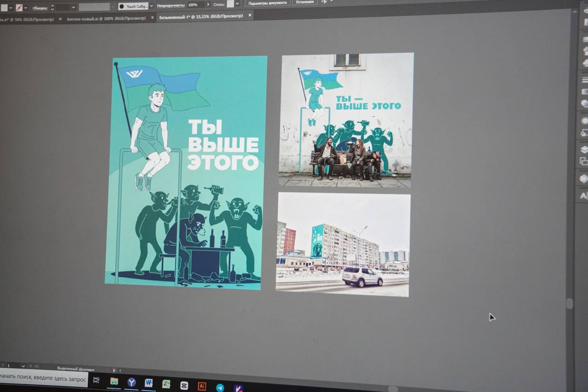
Task: Expand the opacity value arrow
Action: point(208,5)
